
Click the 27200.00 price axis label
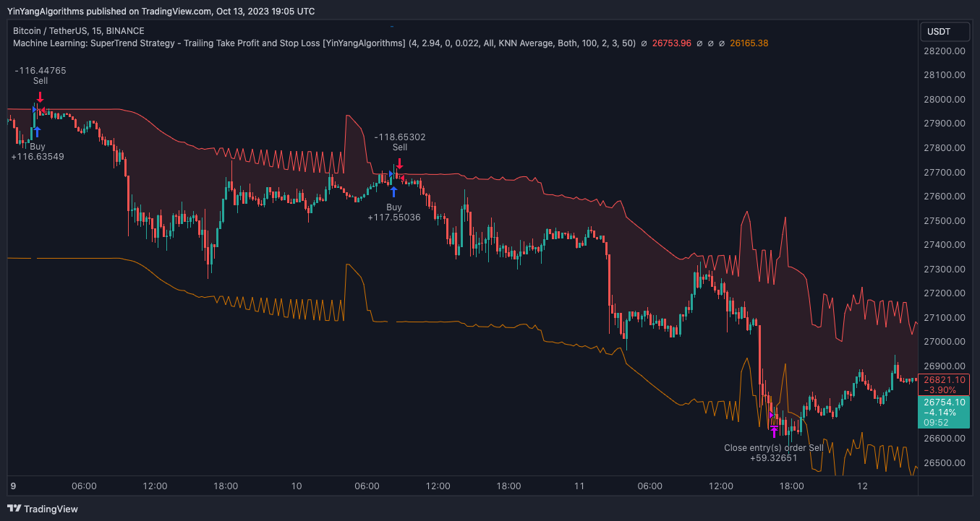945,293
